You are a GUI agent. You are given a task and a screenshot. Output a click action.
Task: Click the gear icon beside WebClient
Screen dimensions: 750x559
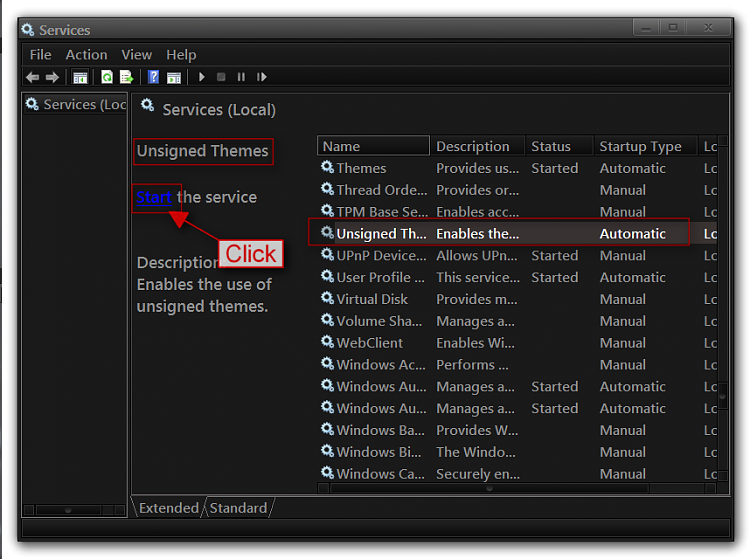coord(327,342)
